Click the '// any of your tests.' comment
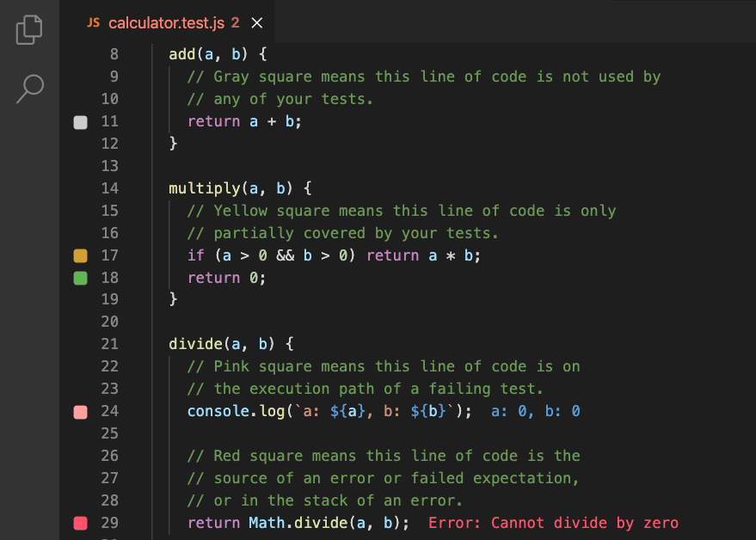756x540 pixels. (280, 100)
